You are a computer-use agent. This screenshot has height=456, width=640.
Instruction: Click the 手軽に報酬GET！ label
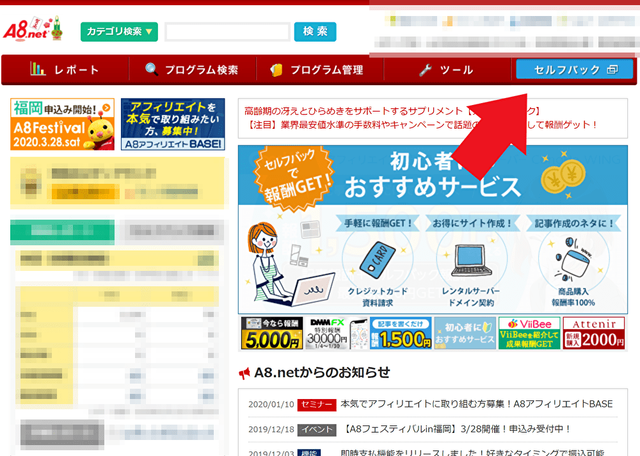[x=378, y=223]
